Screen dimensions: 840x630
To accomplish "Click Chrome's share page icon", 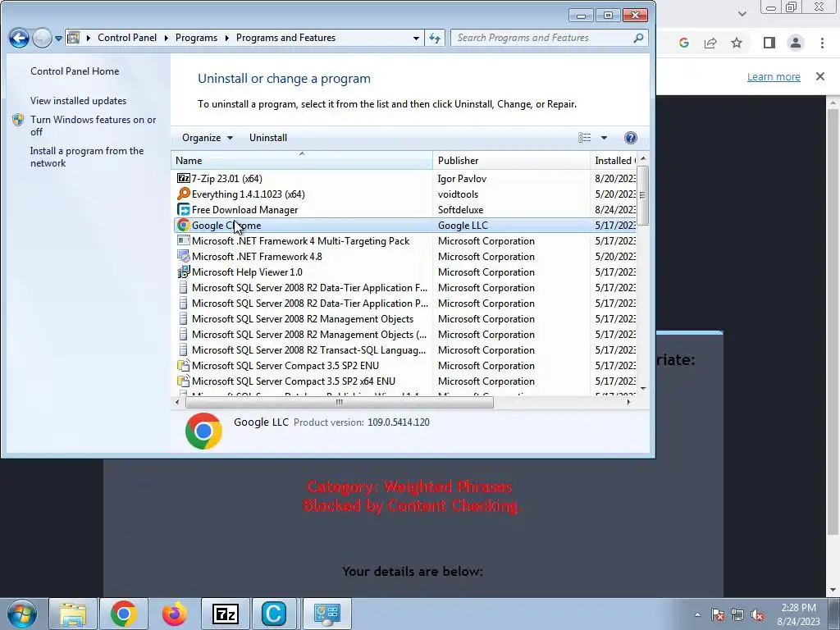I will 710,43.
